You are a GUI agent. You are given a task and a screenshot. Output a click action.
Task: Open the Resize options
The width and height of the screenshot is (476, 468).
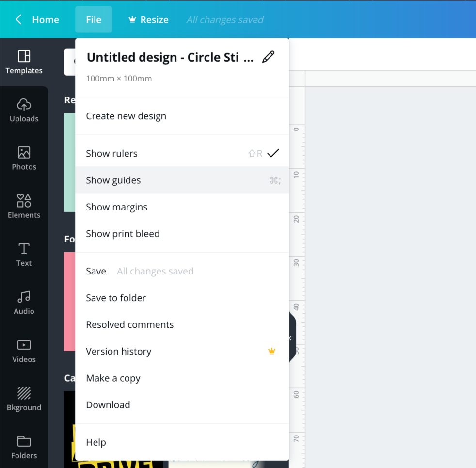(148, 20)
